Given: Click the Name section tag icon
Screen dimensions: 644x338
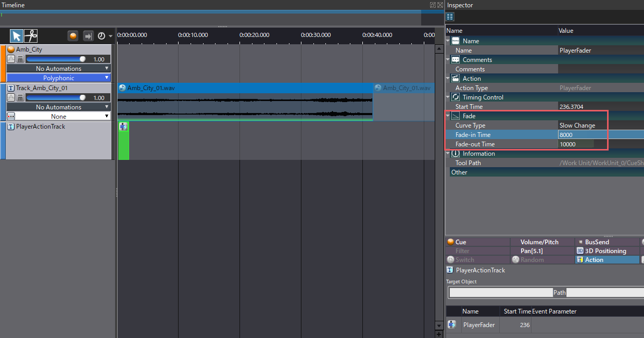Looking at the screenshot, I should [x=456, y=41].
